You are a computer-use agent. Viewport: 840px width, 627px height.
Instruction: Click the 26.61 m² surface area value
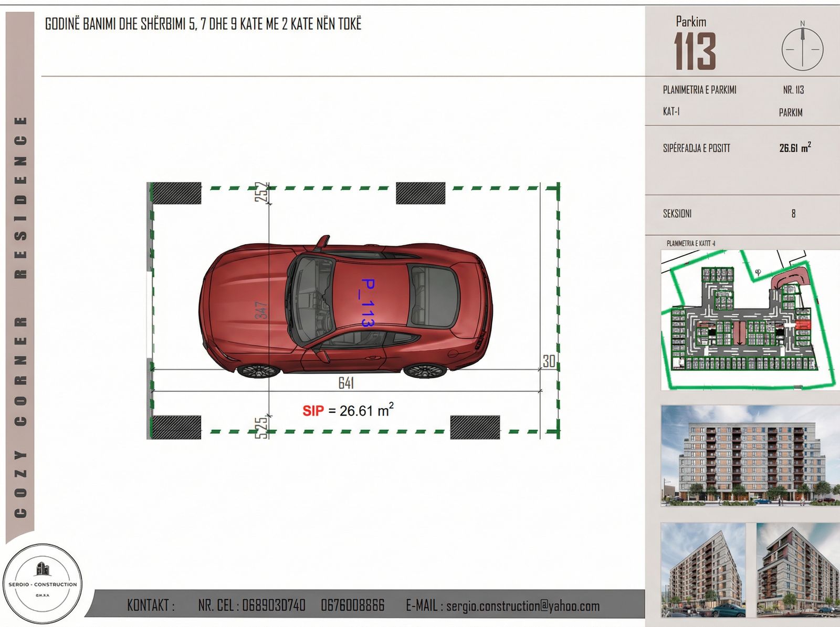(794, 148)
